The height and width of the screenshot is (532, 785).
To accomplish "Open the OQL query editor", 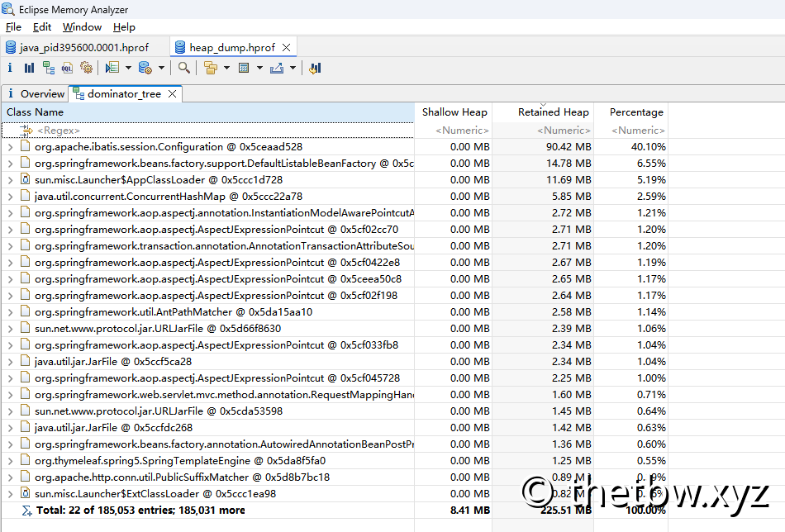I will coord(67,68).
